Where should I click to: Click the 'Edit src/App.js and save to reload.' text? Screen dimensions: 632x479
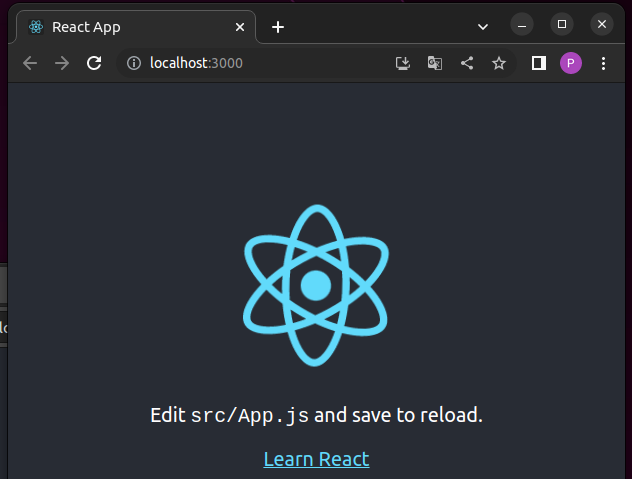(x=316, y=415)
